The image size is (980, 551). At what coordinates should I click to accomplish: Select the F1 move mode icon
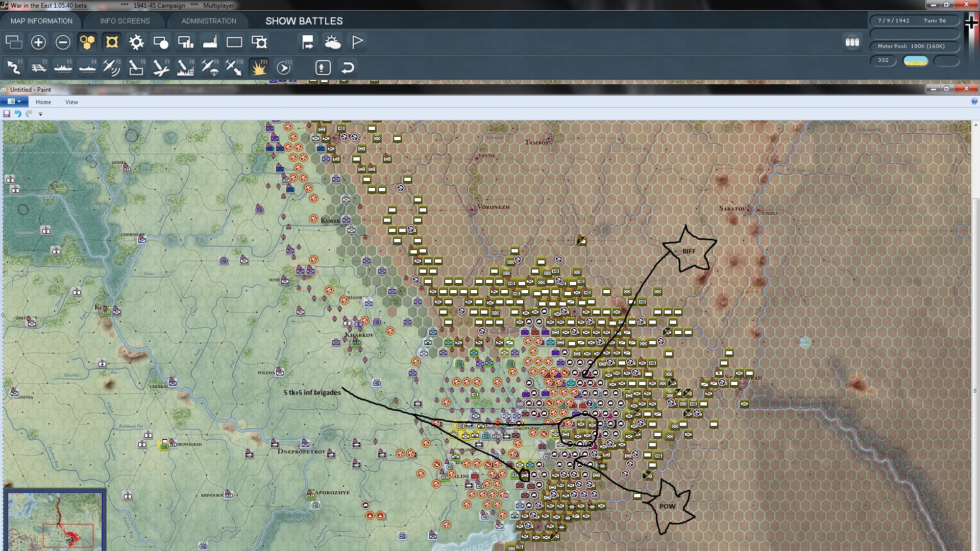(x=14, y=67)
